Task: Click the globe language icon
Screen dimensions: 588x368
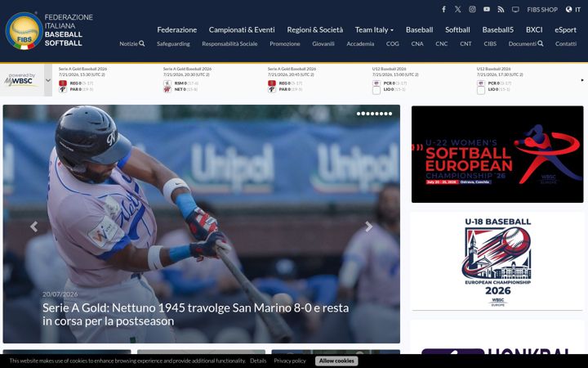Action: tap(569, 9)
